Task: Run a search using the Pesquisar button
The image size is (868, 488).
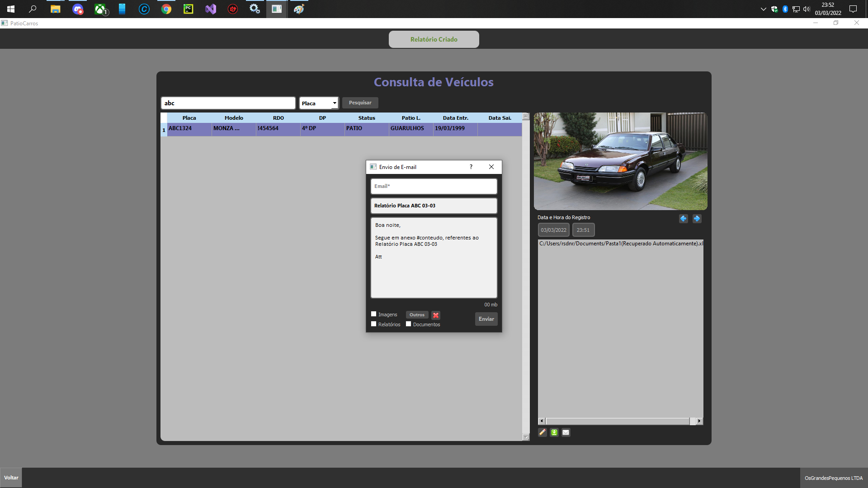Action: click(360, 103)
